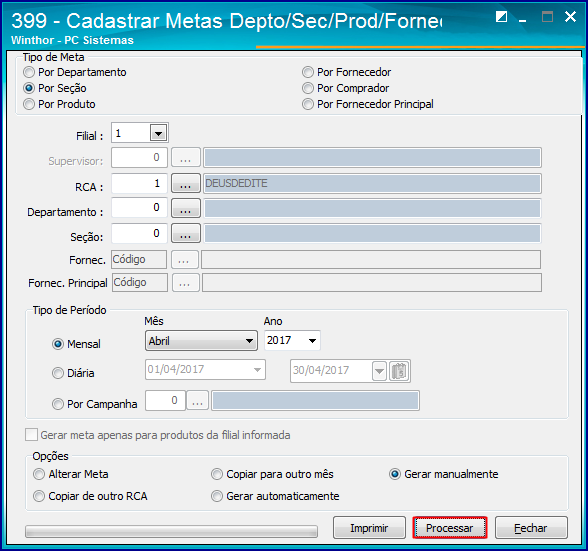The image size is (588, 551).
Task: Click the Supervisor description field
Action: click(372, 158)
